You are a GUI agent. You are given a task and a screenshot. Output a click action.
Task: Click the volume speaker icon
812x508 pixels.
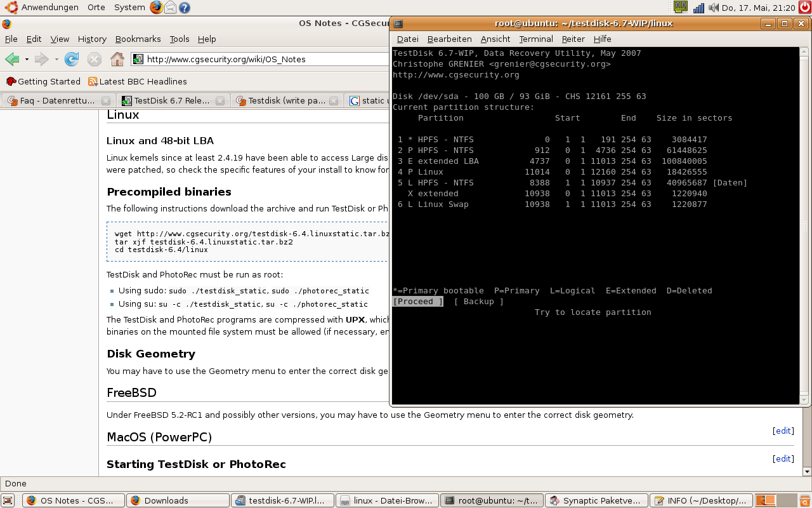tap(714, 8)
